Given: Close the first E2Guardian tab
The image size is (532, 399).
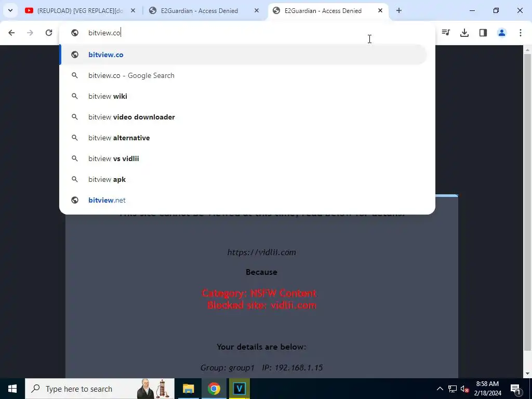Looking at the screenshot, I should pos(257,10).
